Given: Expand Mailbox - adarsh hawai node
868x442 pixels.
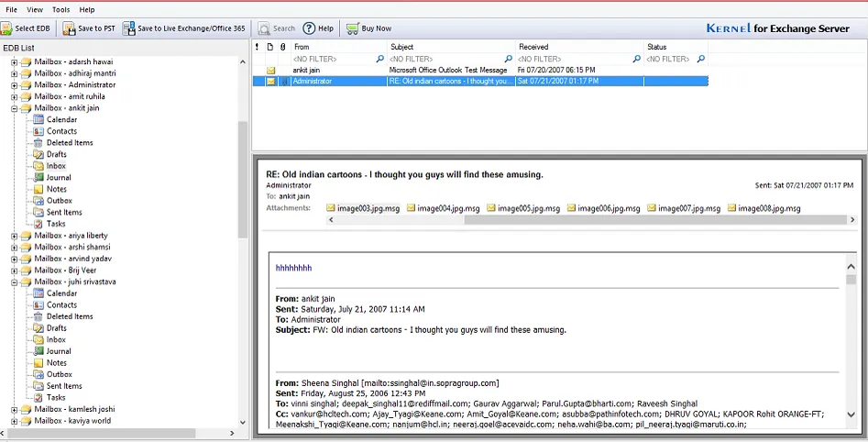Looking at the screenshot, I should tap(15, 61).
